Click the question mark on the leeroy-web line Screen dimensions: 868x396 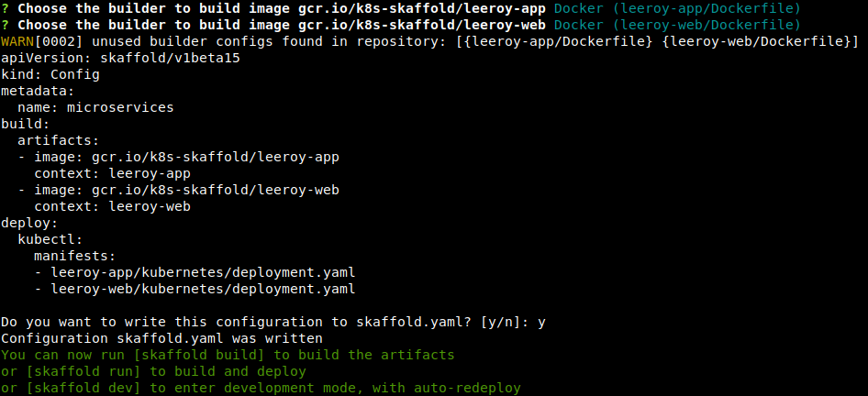pos(6,25)
